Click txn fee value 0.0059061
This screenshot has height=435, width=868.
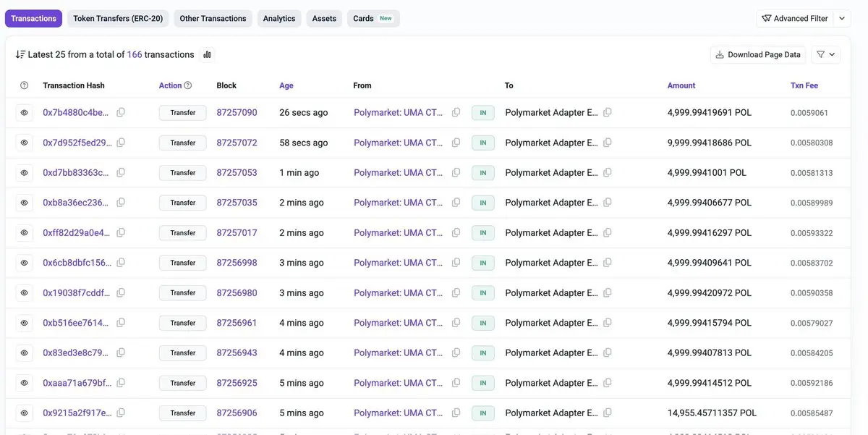click(809, 113)
